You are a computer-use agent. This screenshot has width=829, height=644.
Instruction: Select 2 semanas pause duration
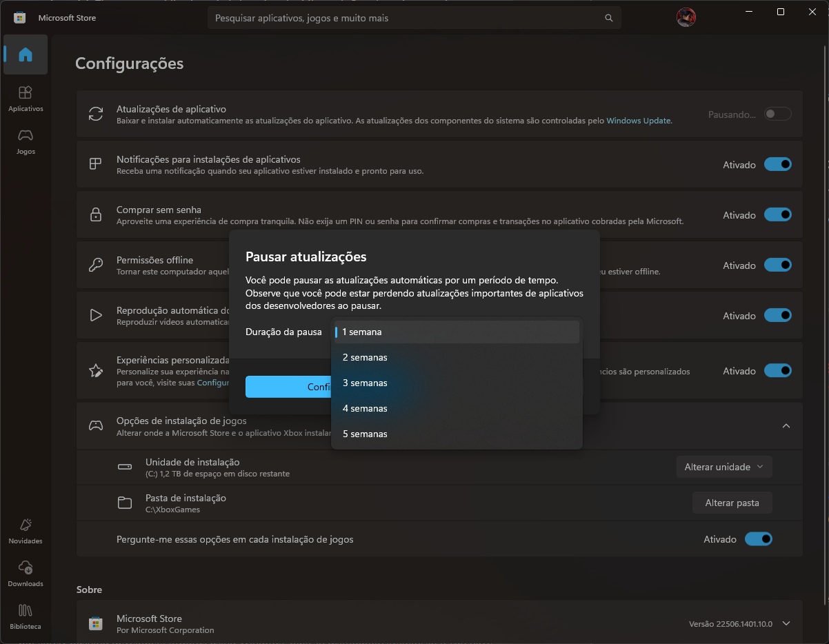point(457,357)
